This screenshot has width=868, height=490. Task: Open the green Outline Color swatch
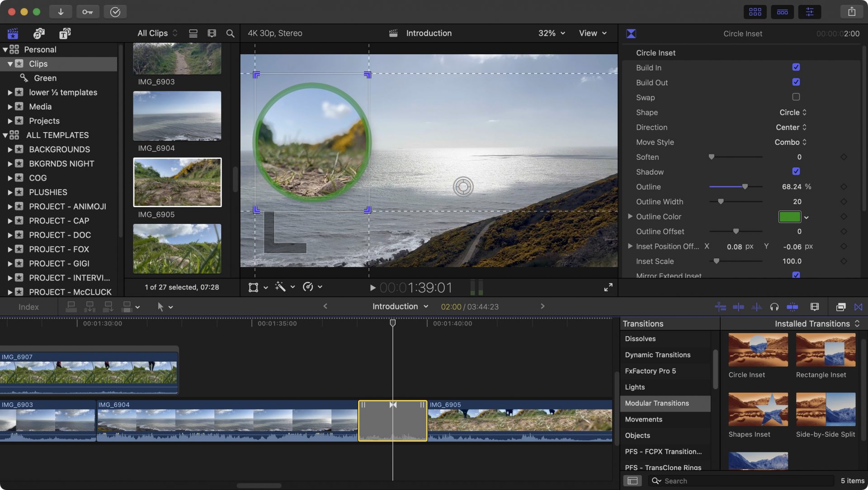[x=789, y=217]
